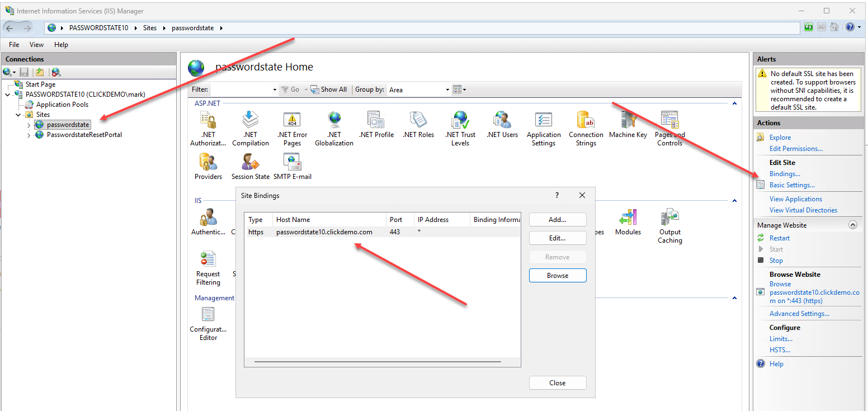Click the Up folder icon in Connections toolbar

point(40,72)
